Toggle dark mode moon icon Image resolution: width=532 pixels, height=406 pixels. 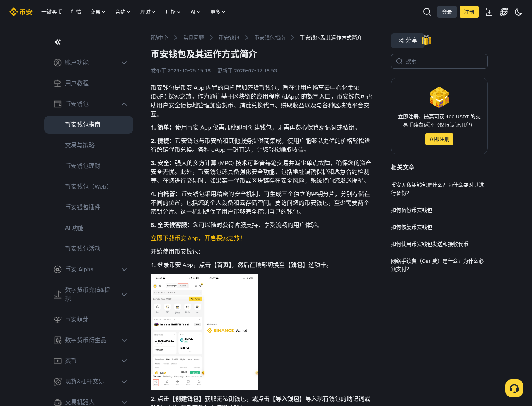coord(519,12)
